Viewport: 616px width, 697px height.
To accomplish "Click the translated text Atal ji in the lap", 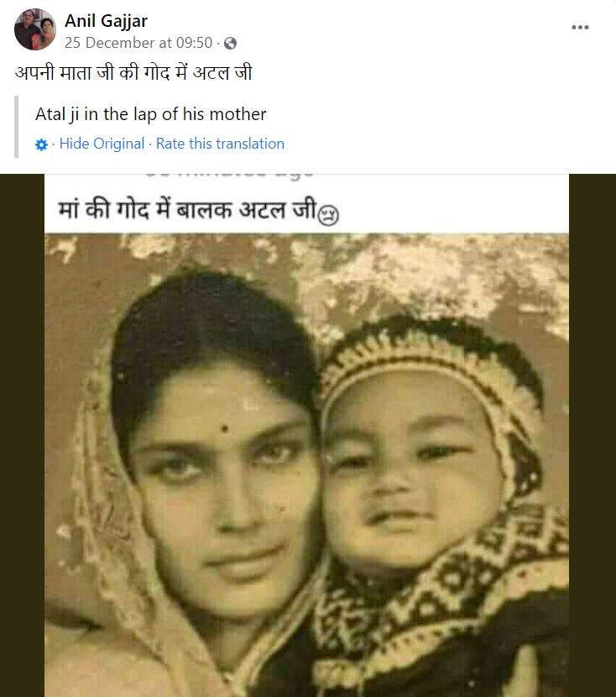I will pos(150,114).
